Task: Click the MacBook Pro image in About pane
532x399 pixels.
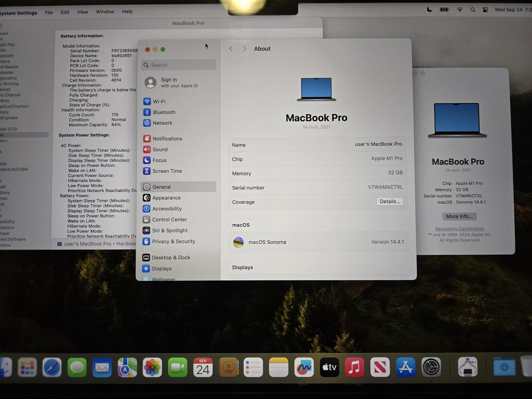Action: click(x=316, y=89)
